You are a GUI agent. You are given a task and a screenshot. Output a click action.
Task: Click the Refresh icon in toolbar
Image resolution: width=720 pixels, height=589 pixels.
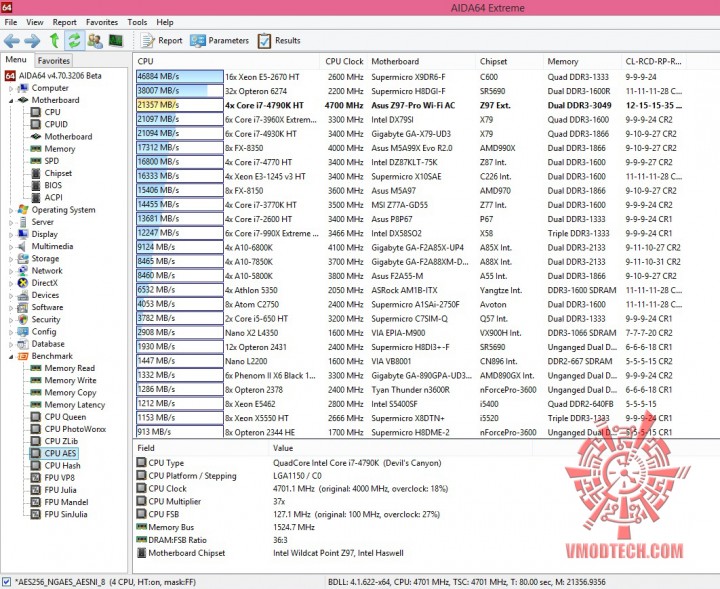pyautogui.click(x=74, y=40)
